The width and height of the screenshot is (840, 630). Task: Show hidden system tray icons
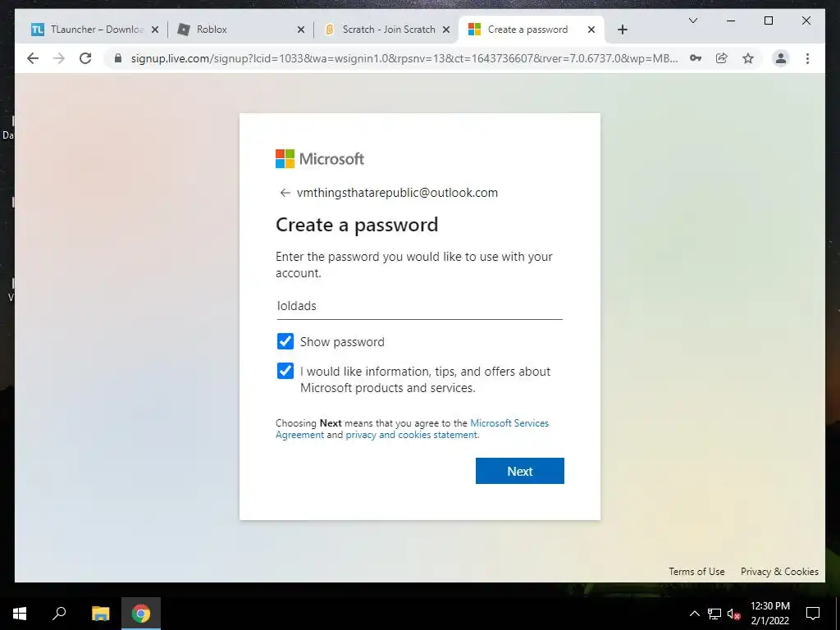pos(694,614)
